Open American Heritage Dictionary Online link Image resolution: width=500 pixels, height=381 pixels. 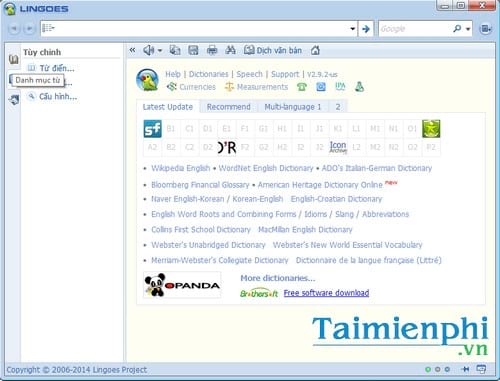coord(320,185)
